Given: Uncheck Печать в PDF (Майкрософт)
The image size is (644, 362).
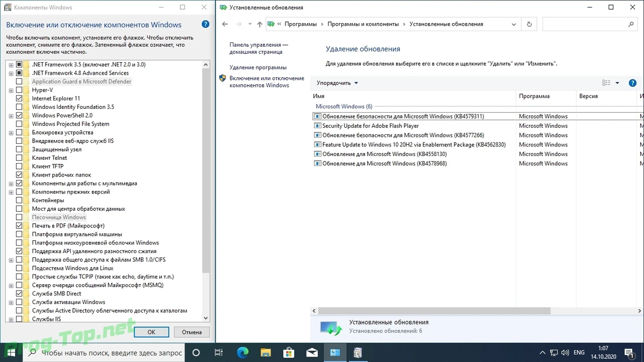Looking at the screenshot, I should coord(19,226).
